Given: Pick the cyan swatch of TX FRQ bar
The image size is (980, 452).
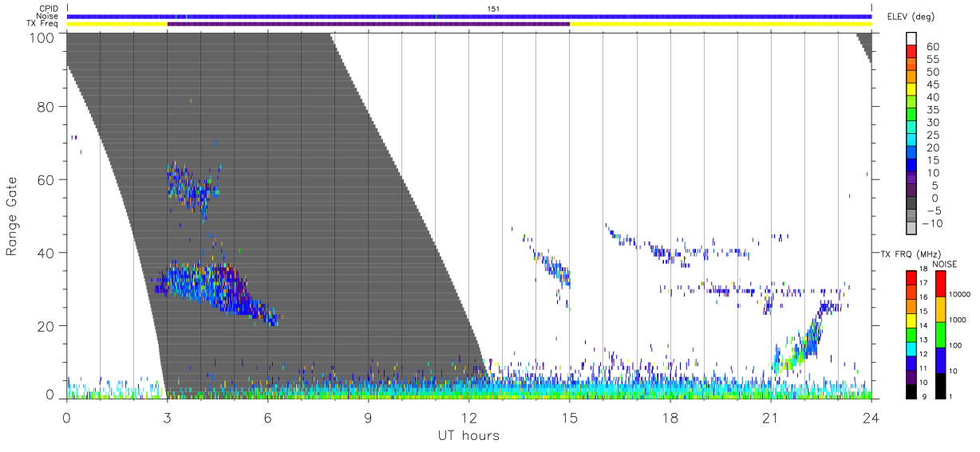Looking at the screenshot, I should point(911,348).
